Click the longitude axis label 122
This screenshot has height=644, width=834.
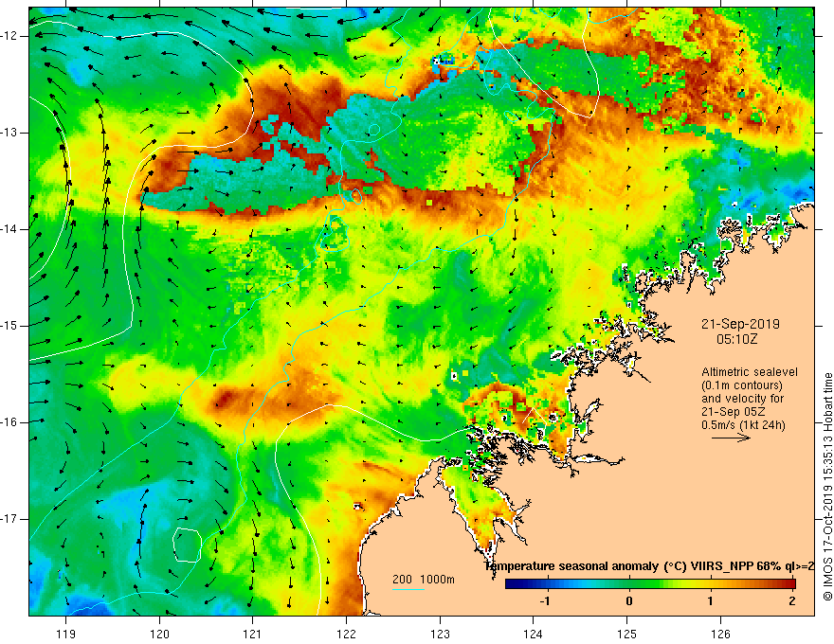point(346,634)
